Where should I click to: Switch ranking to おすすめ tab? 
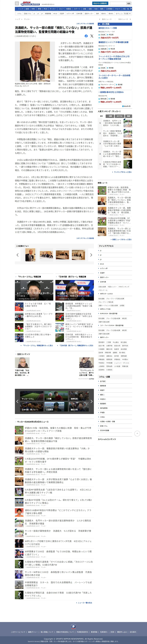[x=120, y=116]
